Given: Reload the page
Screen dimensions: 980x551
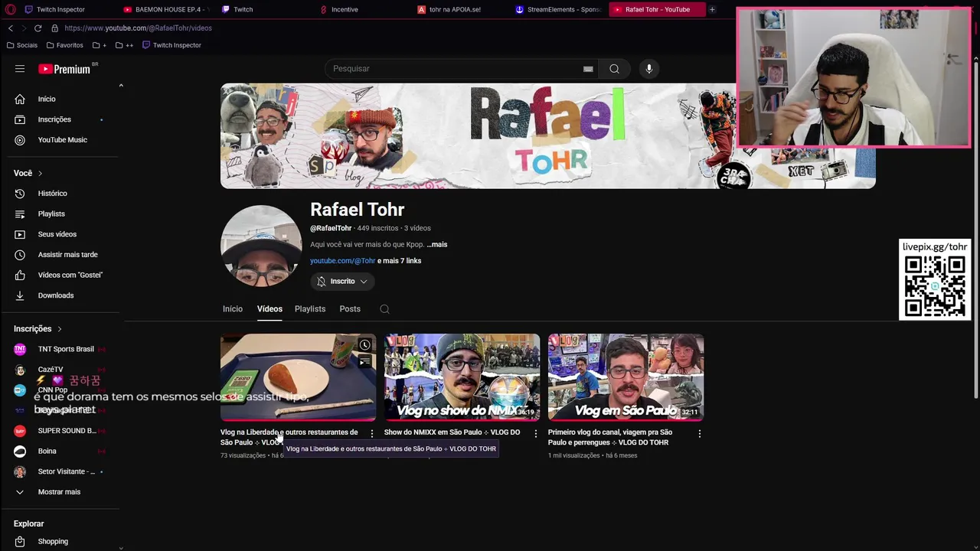Looking at the screenshot, I should [x=38, y=28].
